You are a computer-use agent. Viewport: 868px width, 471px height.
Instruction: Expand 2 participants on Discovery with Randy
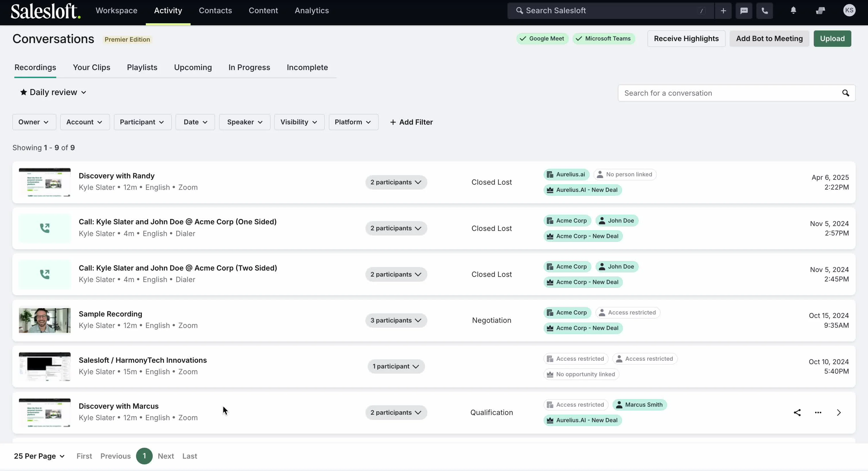point(396,182)
